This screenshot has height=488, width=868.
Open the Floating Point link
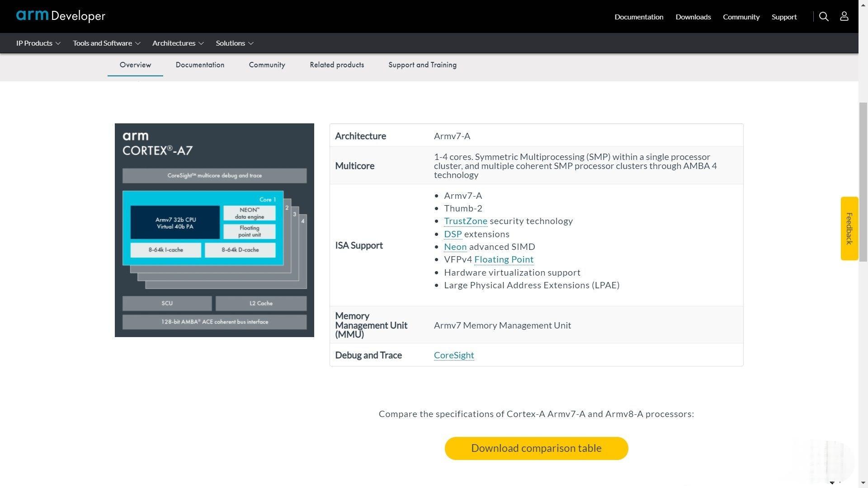point(504,259)
